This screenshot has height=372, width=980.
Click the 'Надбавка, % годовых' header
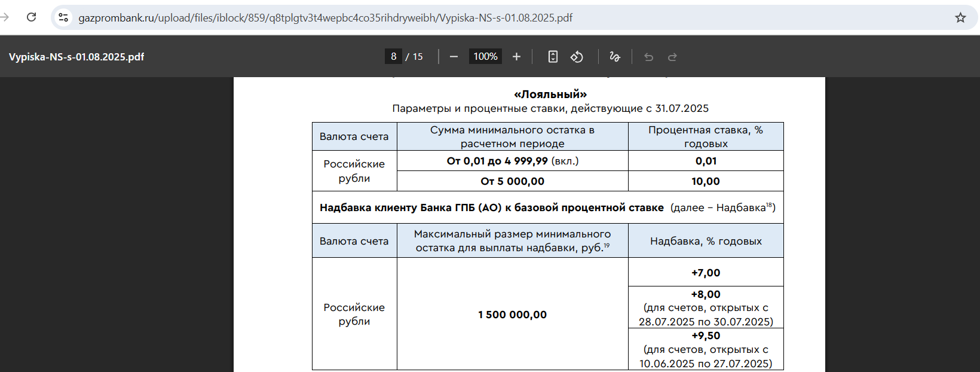(x=706, y=241)
